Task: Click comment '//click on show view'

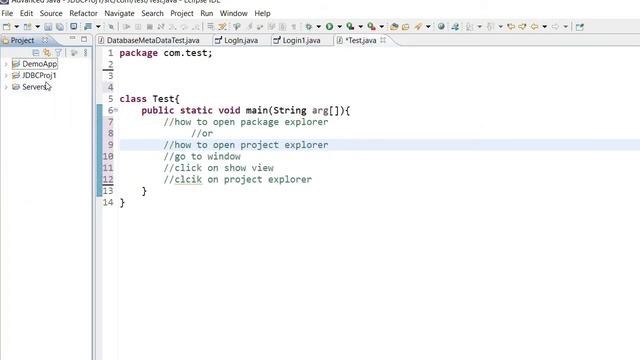Action: 218,168
